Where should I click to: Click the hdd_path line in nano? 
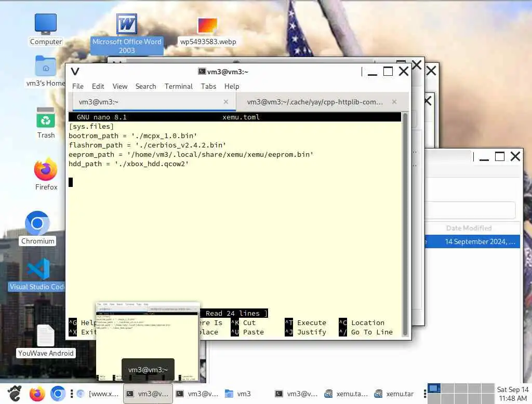[129, 164]
